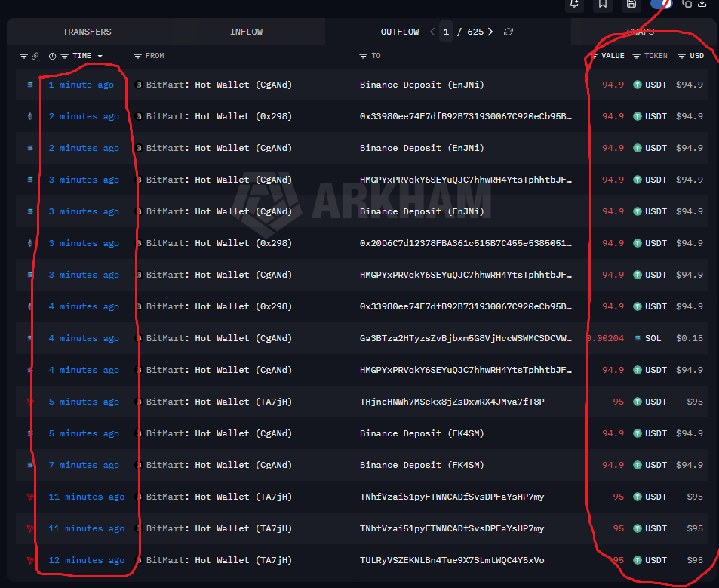Open the '12 minutes ago' transaction link

[87, 560]
